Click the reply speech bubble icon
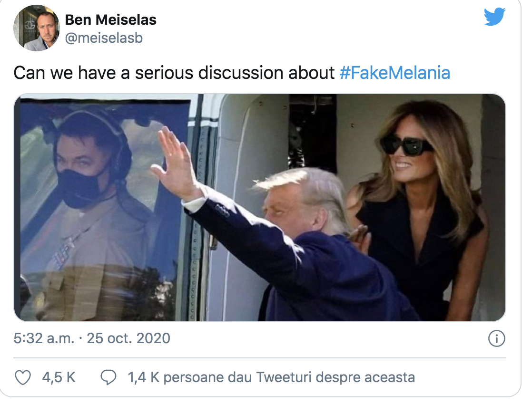This screenshot has height=404, width=532. pos(108,377)
